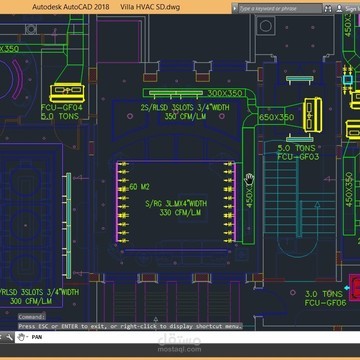
Task: Click the '2S/RLSD 3SLOTS 3/4"WIDTH' text above 350 CFM/L.M
Action: (185, 108)
